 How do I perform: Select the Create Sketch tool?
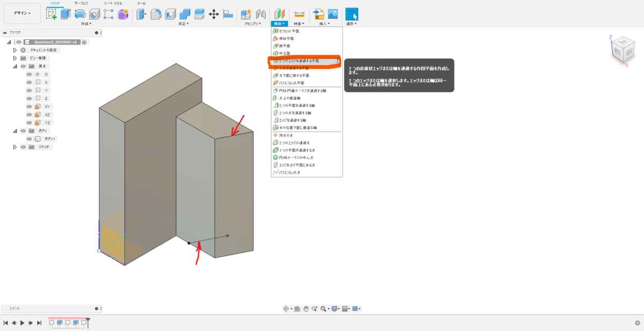52,15
